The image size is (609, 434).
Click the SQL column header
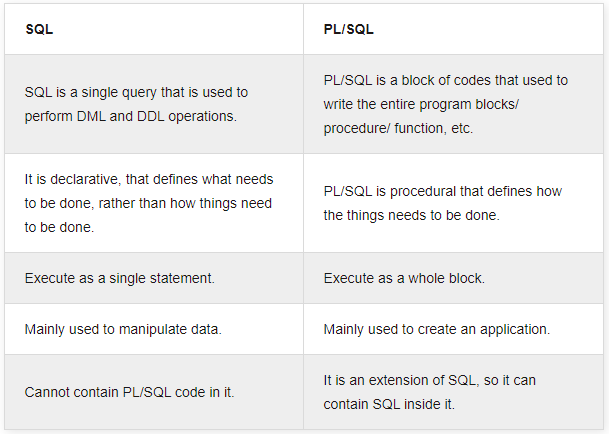[39, 30]
